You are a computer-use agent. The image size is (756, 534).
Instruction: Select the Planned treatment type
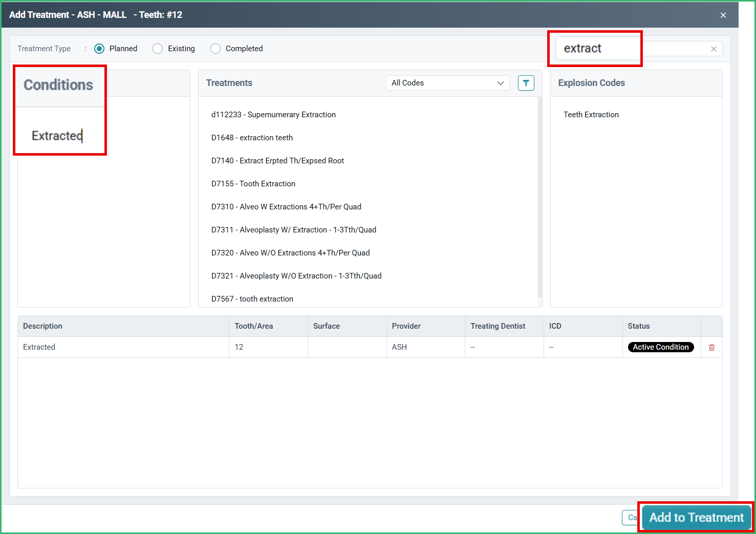click(99, 49)
